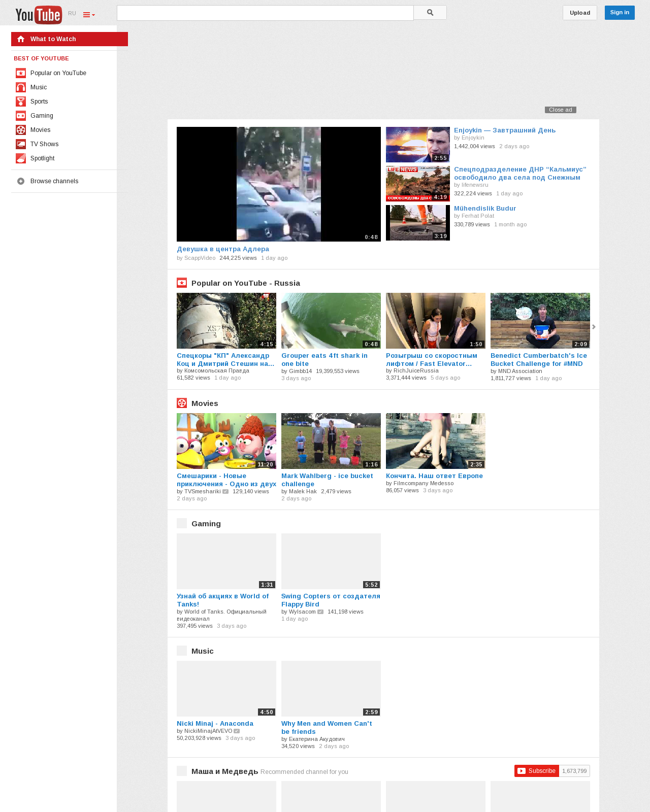Open MND Association channel link
This screenshot has height=812, width=650.
[520, 371]
